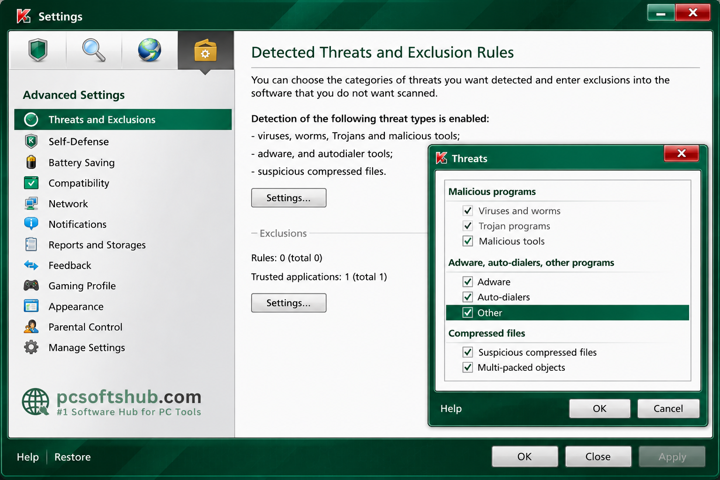
Task: Click Settings button under Exclusions
Action: click(x=288, y=303)
